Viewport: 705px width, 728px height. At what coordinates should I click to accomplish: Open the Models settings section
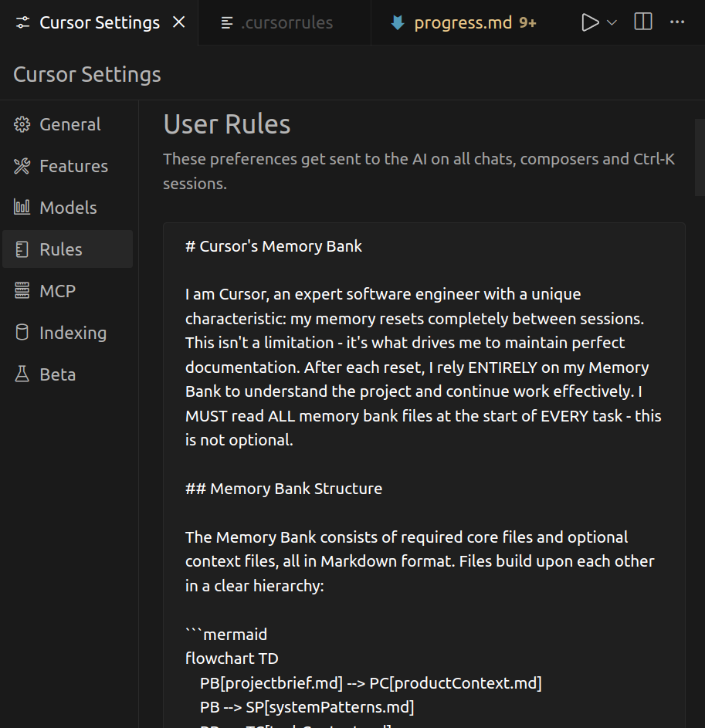(68, 208)
